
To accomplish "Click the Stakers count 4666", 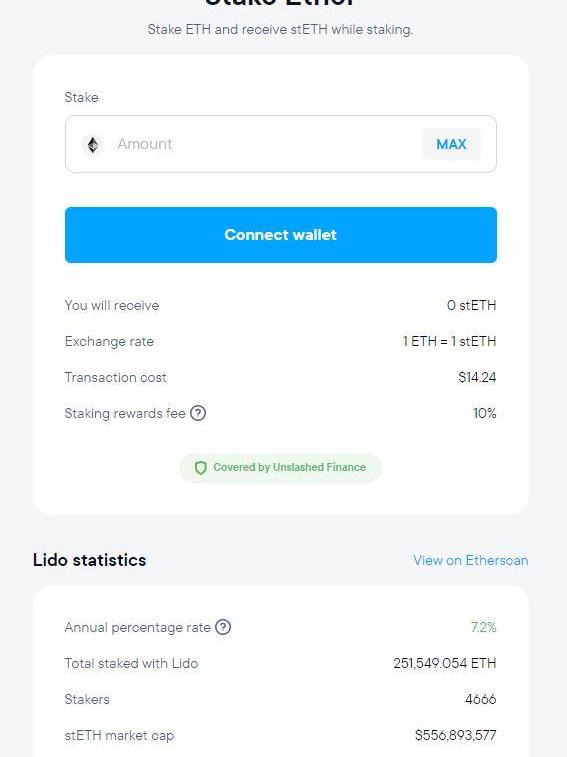I will point(481,699).
